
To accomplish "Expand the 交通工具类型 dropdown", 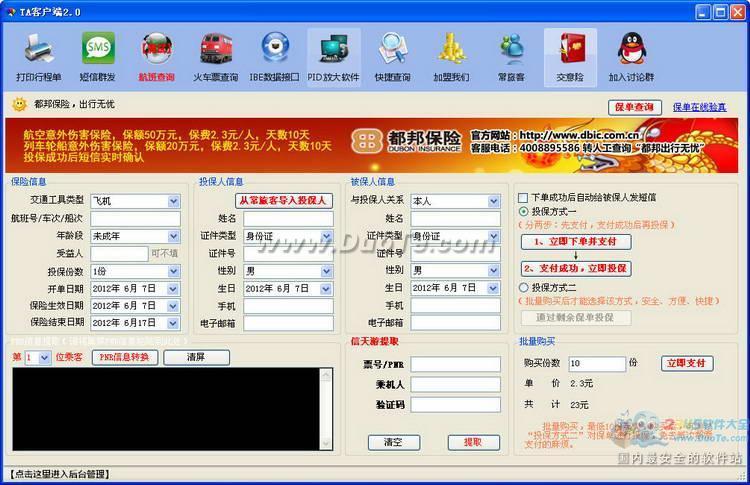I will [x=173, y=201].
